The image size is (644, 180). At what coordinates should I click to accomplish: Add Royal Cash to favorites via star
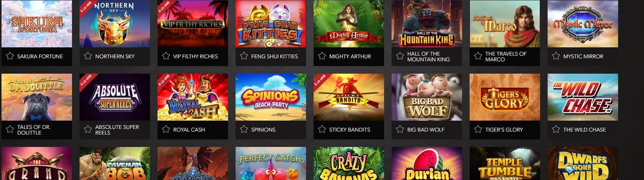click(166, 129)
